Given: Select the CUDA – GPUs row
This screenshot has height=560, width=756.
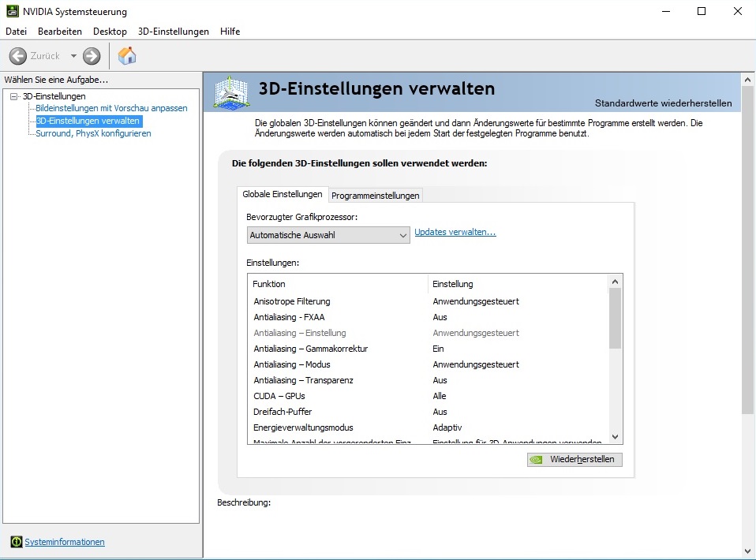Looking at the screenshot, I should tap(429, 396).
